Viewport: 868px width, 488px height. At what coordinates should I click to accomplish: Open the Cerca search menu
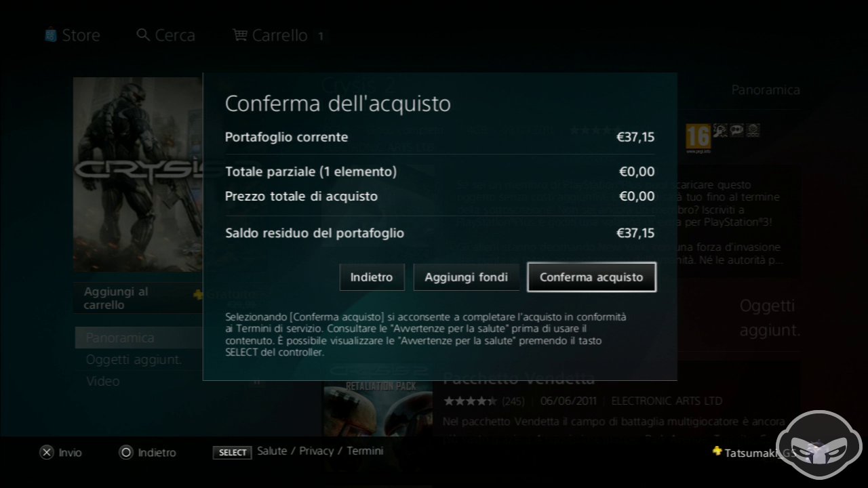click(166, 35)
